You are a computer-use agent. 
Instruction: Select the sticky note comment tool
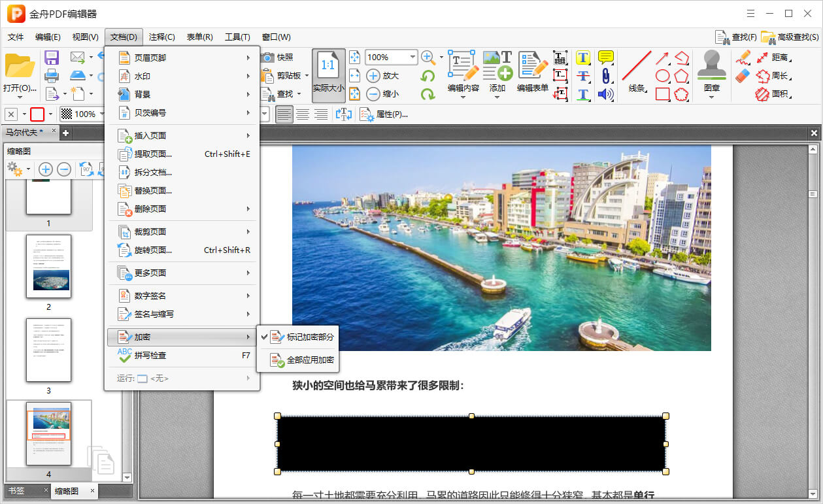click(x=606, y=58)
